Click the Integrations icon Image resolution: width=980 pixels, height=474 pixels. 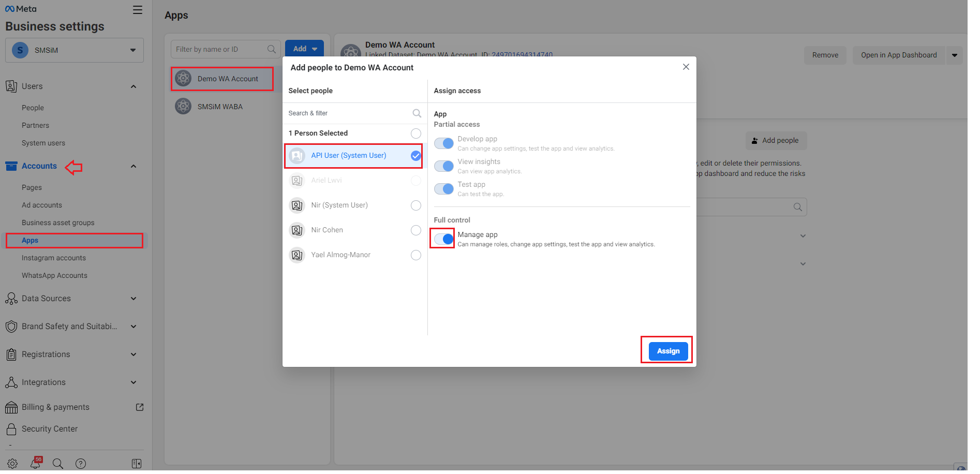(11, 382)
